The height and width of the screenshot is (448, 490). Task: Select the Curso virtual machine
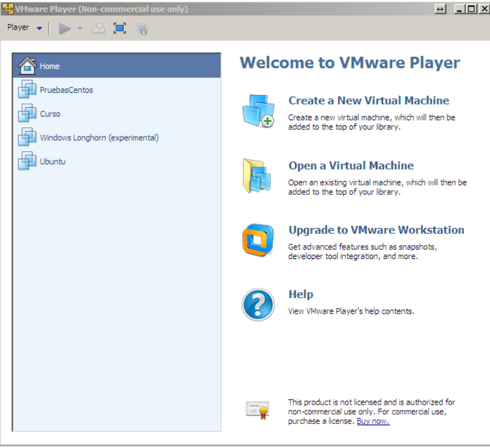pyautogui.click(x=117, y=114)
